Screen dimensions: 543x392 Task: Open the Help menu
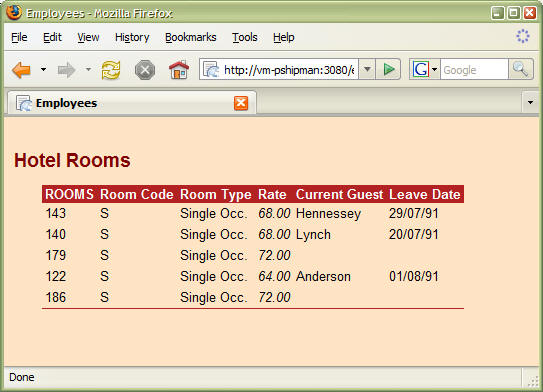tap(284, 37)
